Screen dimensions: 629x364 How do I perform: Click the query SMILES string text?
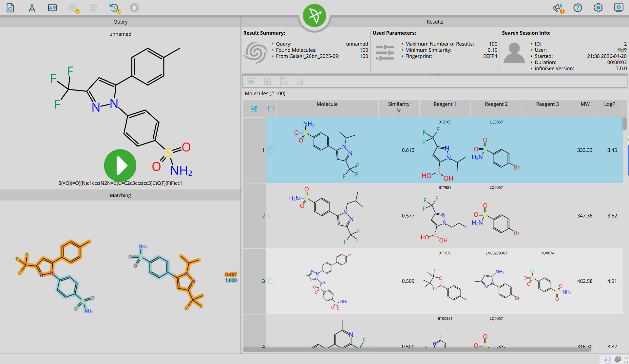[120, 183]
